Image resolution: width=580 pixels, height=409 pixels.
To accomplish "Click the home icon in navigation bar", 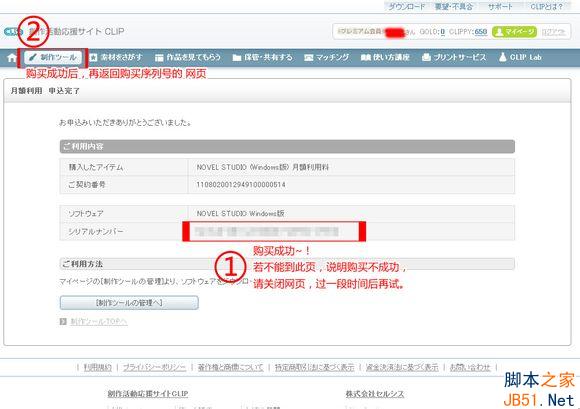I will [12, 58].
